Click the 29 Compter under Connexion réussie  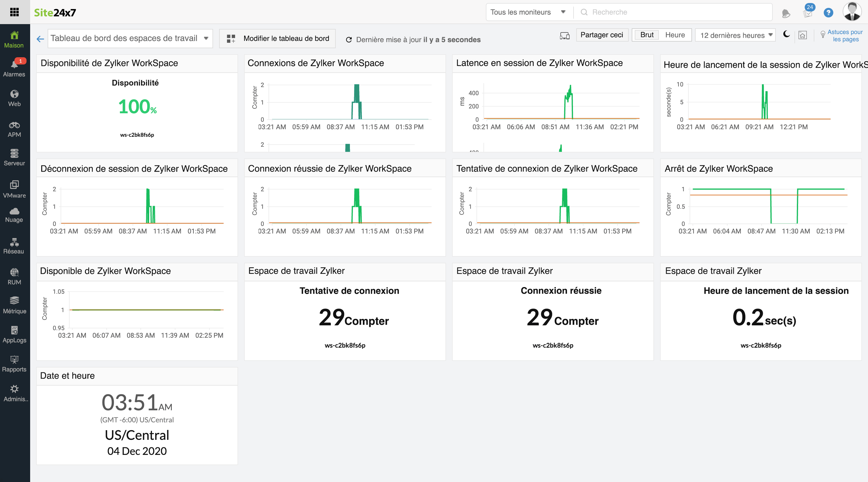point(562,318)
